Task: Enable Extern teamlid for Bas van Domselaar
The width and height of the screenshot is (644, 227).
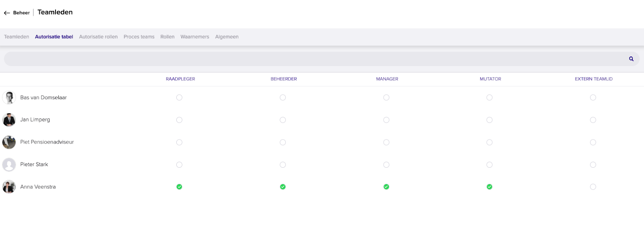Action: (x=593, y=98)
